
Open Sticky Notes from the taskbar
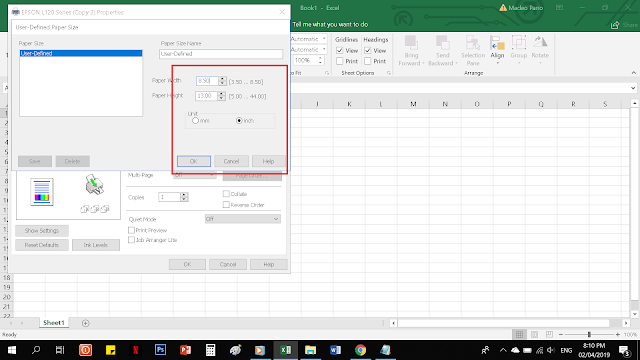[110, 350]
